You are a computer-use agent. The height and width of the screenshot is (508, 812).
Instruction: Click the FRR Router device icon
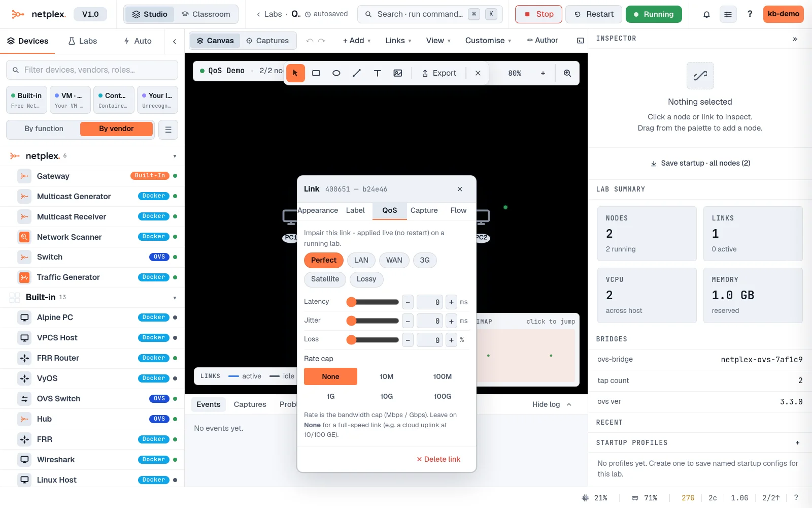24,358
